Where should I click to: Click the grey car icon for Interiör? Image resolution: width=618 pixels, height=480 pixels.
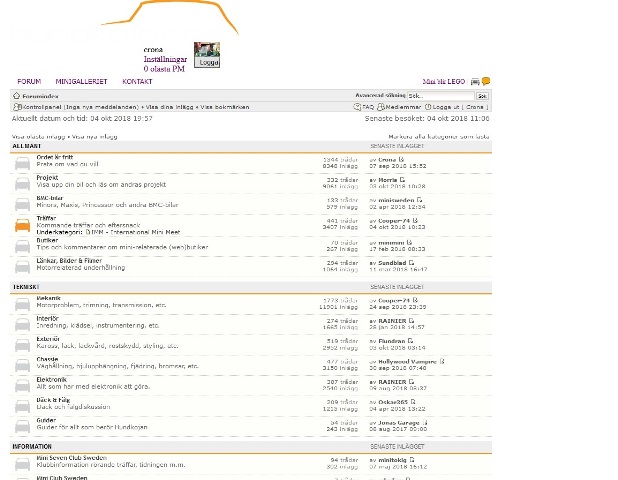[x=22, y=325]
